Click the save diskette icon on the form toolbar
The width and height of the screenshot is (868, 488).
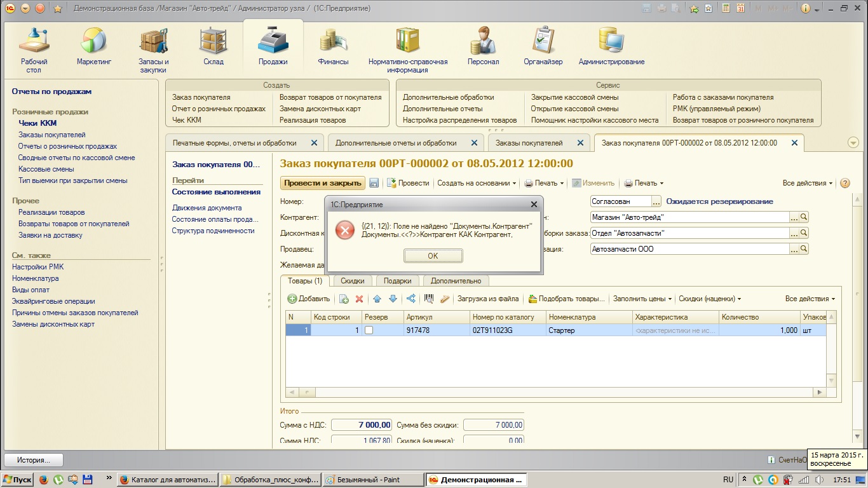coord(374,183)
